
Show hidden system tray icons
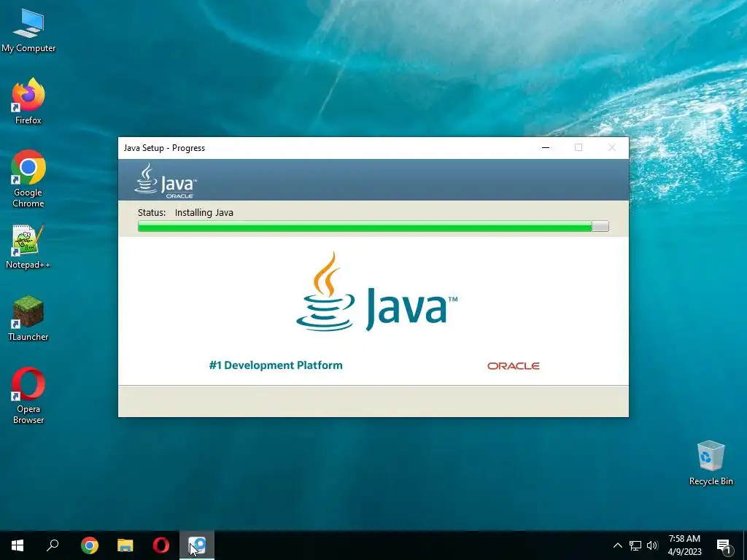pyautogui.click(x=617, y=545)
